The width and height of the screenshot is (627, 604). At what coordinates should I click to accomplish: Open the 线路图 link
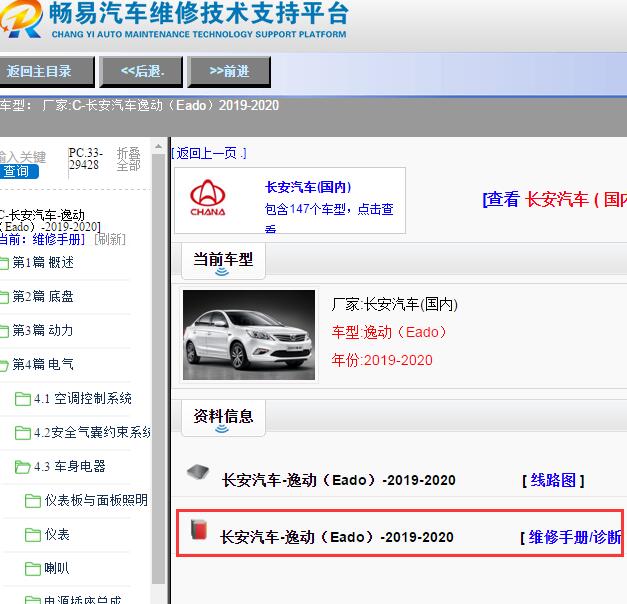553,480
